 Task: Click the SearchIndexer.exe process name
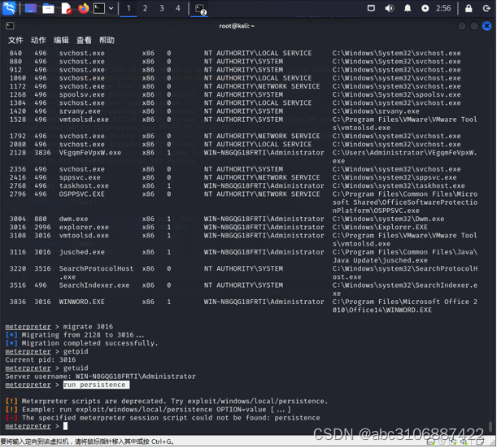coord(94,285)
